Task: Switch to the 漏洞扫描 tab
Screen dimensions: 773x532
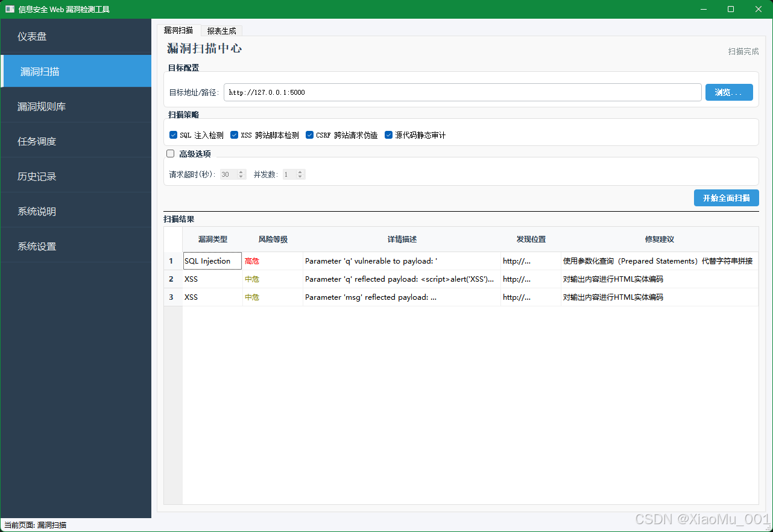Action: click(x=178, y=30)
